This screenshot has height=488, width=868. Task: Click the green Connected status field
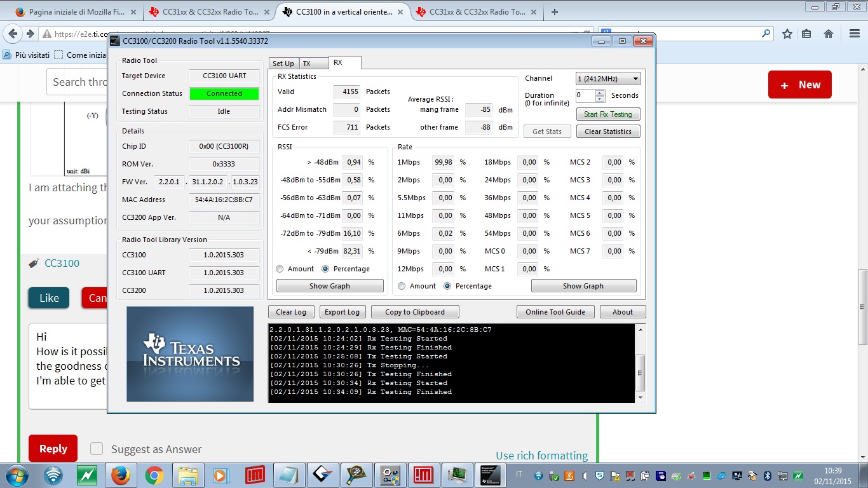[x=224, y=93]
